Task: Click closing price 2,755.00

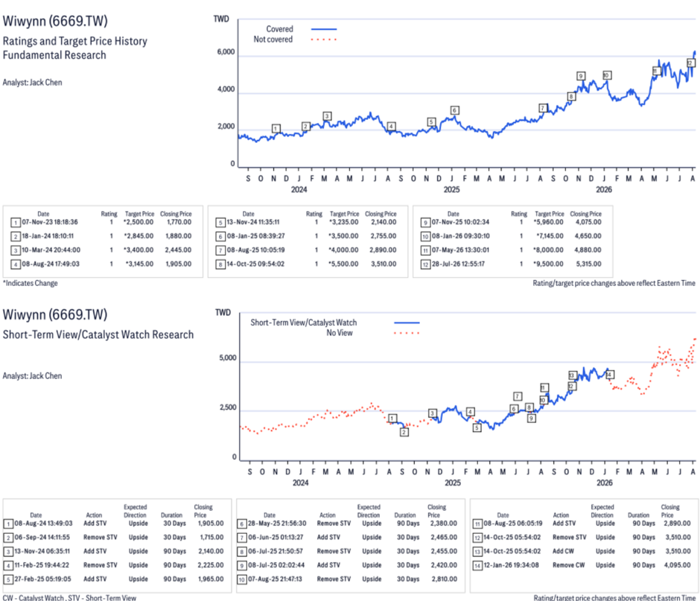Action: [x=384, y=236]
